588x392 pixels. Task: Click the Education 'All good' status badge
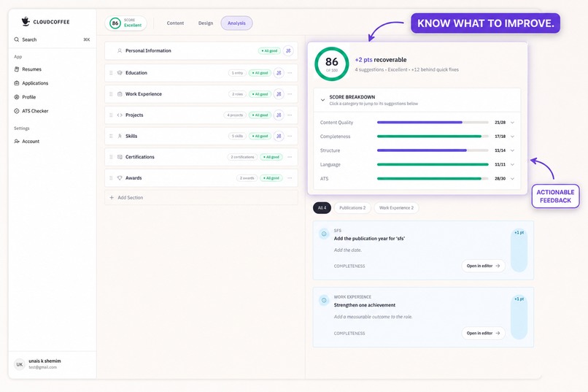click(260, 73)
